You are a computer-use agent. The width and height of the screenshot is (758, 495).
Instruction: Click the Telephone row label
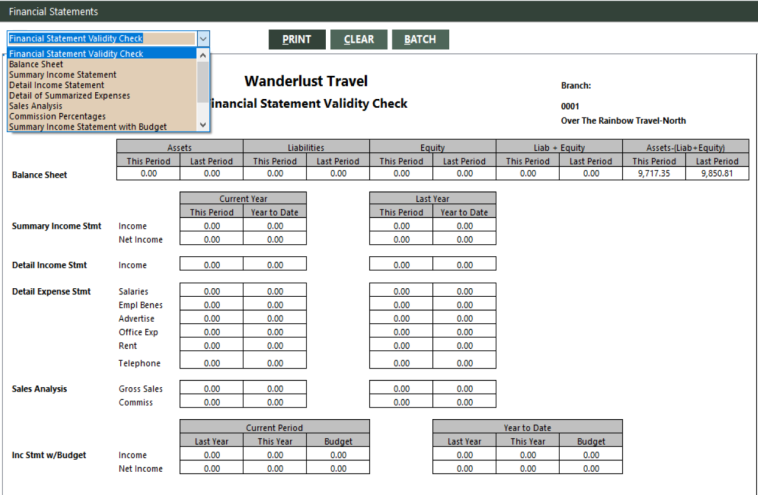point(139,363)
